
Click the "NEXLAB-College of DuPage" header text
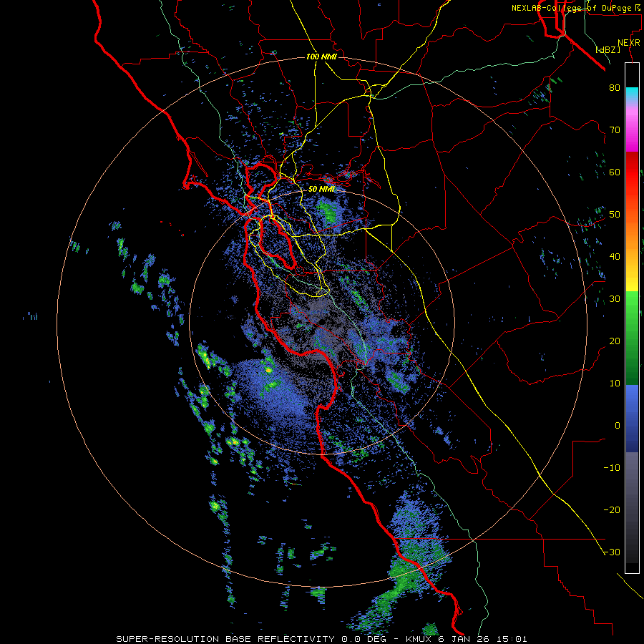pos(571,8)
